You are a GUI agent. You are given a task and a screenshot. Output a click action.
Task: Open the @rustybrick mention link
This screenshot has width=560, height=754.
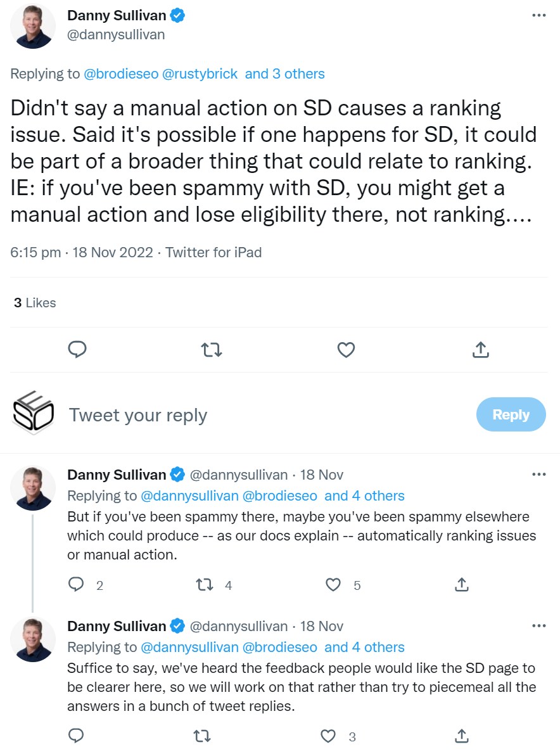(200, 73)
